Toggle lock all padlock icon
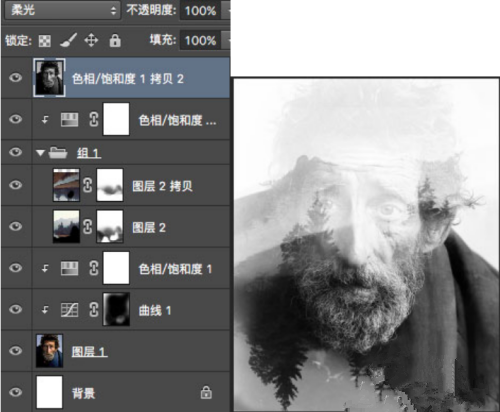The height and width of the screenshot is (412, 500). pos(115,41)
